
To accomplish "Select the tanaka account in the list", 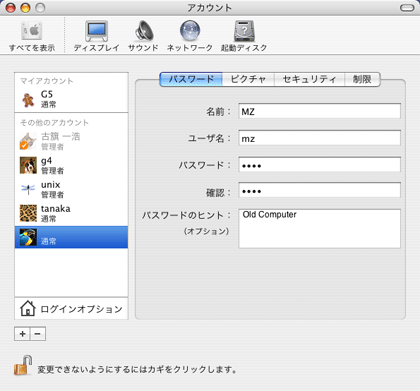I will coord(71,213).
